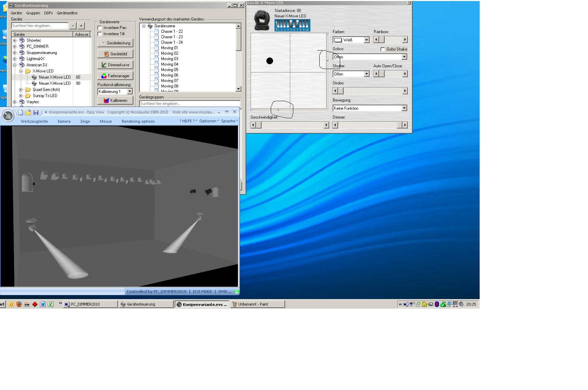Expand the Showtec tree node
Screen dimensions: 588x390
pyautogui.click(x=15, y=40)
